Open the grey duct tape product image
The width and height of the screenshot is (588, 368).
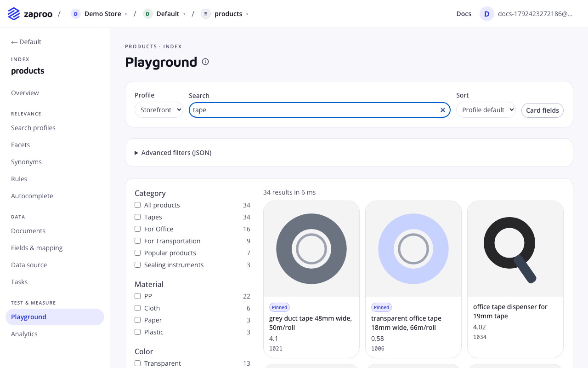pyautogui.click(x=311, y=249)
